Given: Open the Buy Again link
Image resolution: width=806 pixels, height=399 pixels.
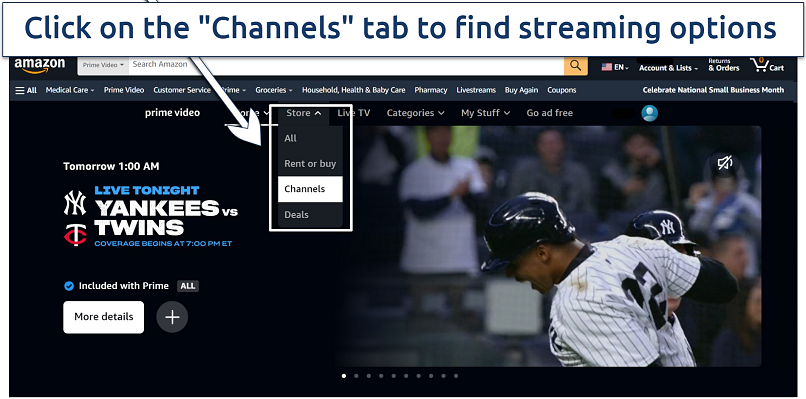Looking at the screenshot, I should (x=521, y=90).
